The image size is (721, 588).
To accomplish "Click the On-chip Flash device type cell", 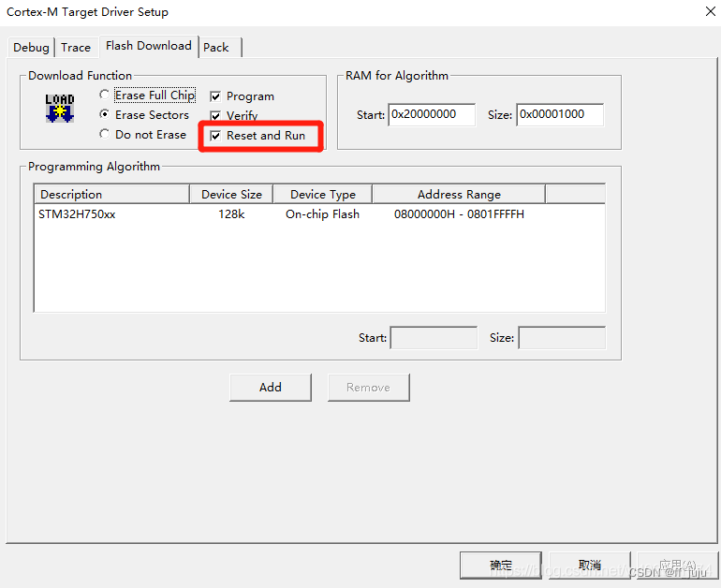I will click(x=322, y=214).
